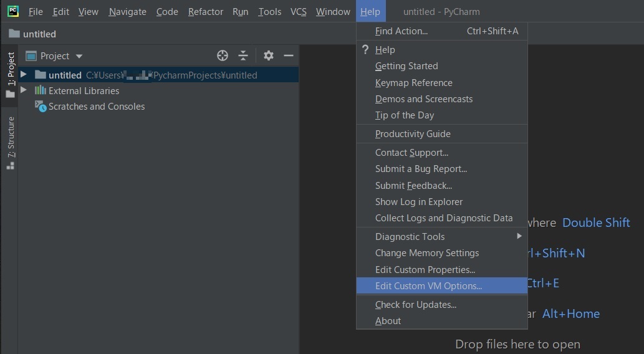Choose Edit Custom Properties...

(x=442, y=270)
